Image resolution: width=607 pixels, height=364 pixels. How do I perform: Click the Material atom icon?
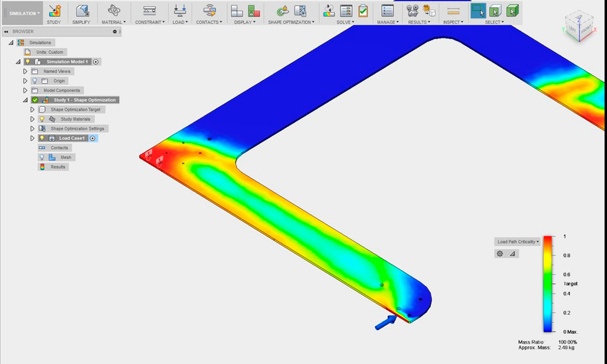114,10
